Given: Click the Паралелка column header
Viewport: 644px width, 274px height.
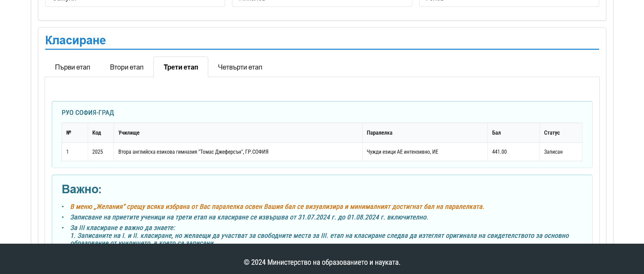Looking at the screenshot, I should pyautogui.click(x=379, y=133).
